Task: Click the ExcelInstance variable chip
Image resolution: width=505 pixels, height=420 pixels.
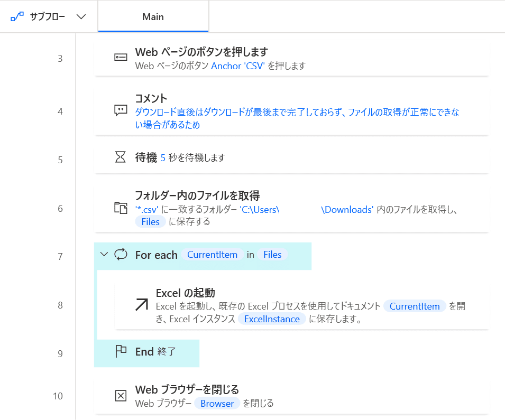Action: 272,319
